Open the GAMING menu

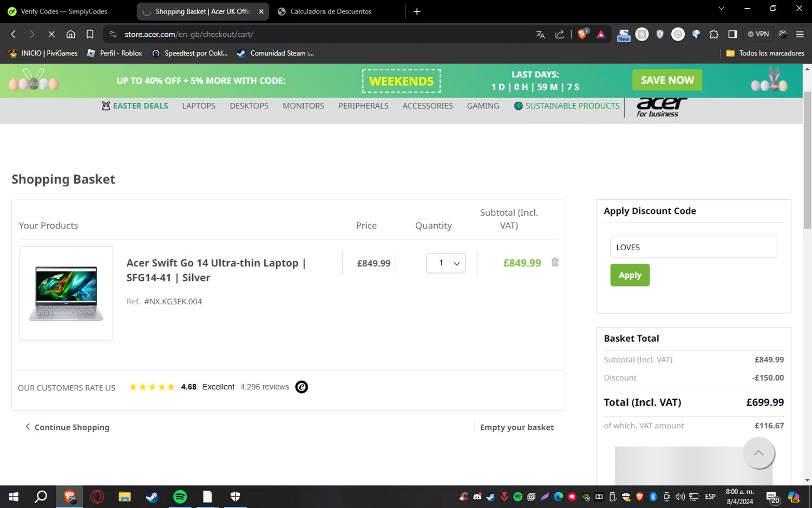coord(483,106)
